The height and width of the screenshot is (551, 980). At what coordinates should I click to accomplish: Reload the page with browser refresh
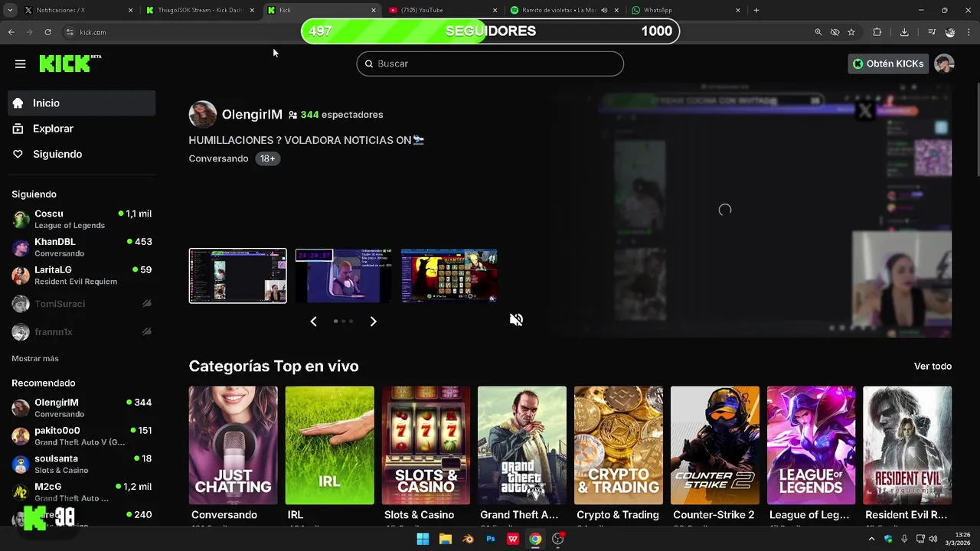[x=48, y=32]
